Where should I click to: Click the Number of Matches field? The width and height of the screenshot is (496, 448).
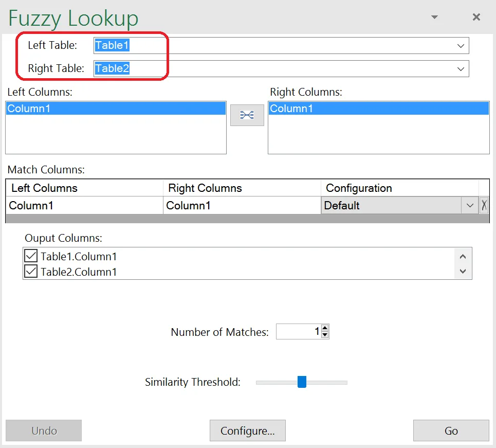[x=299, y=331]
